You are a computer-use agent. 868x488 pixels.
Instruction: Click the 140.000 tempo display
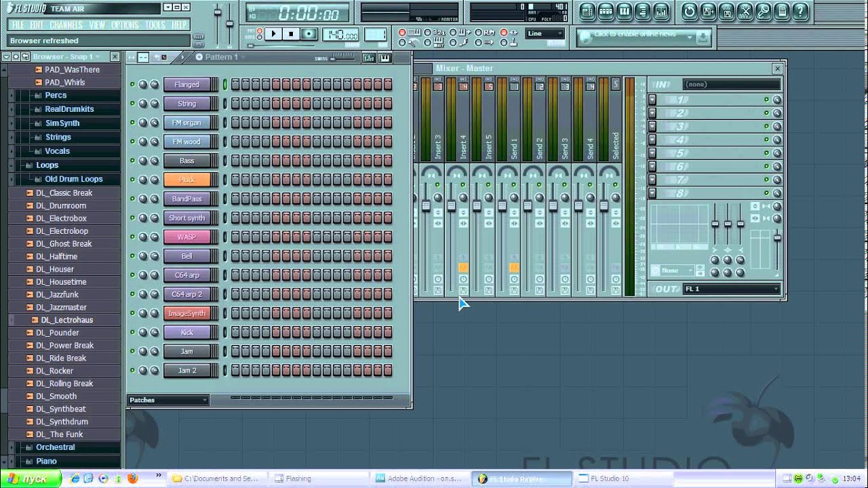point(341,35)
